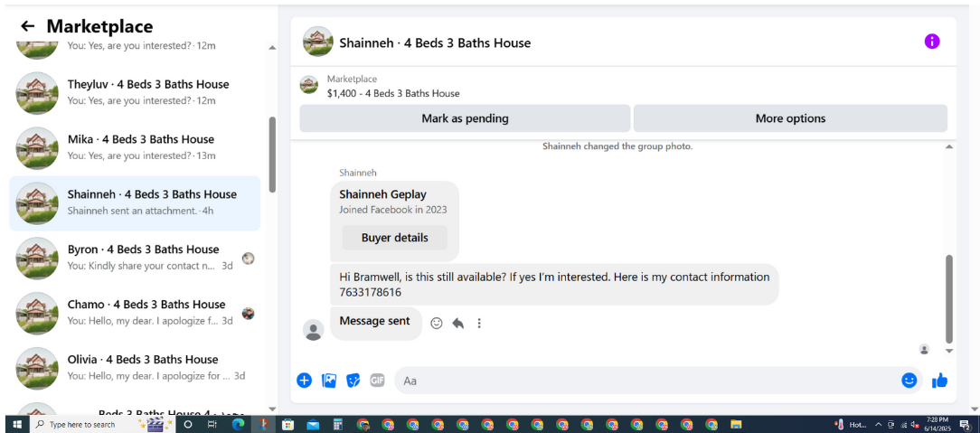Go back using the Marketplace arrow
The image size is (980, 433).
[27, 26]
